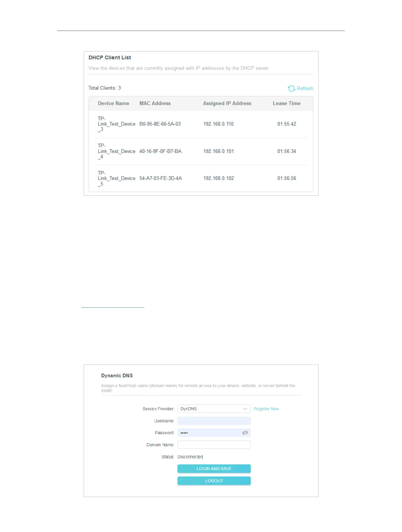Click the Refresh icon in DHCP Client List
Image resolution: width=402 pixels, height=532 pixels.
(x=291, y=88)
